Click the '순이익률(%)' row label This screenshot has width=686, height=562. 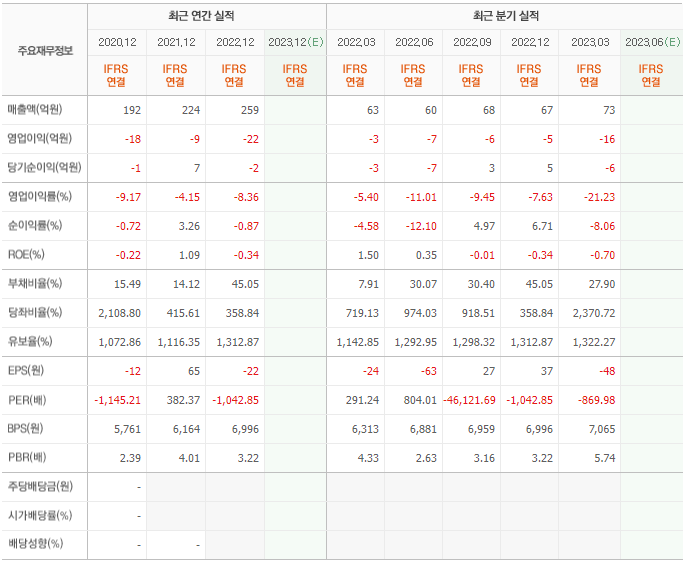[x=35, y=226]
